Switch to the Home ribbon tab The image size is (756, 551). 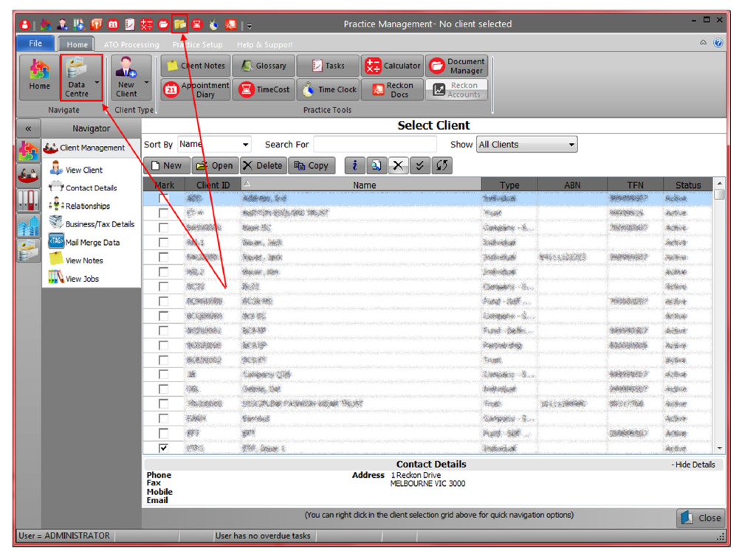tap(77, 44)
